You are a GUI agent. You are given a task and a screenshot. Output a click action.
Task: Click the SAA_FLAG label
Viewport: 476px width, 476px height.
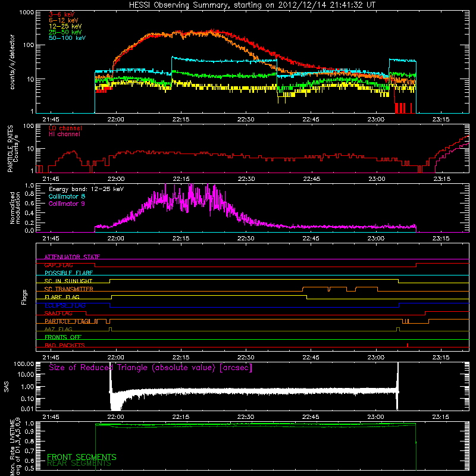point(58,314)
